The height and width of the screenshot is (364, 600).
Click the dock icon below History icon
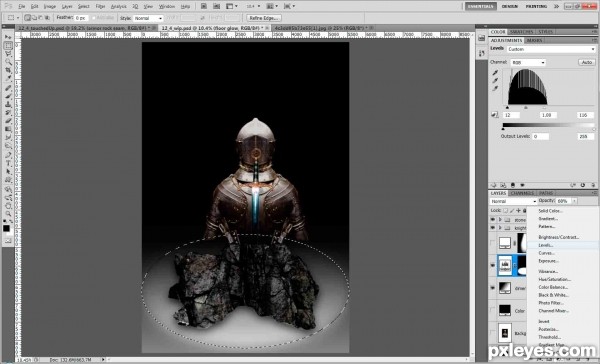(x=481, y=53)
